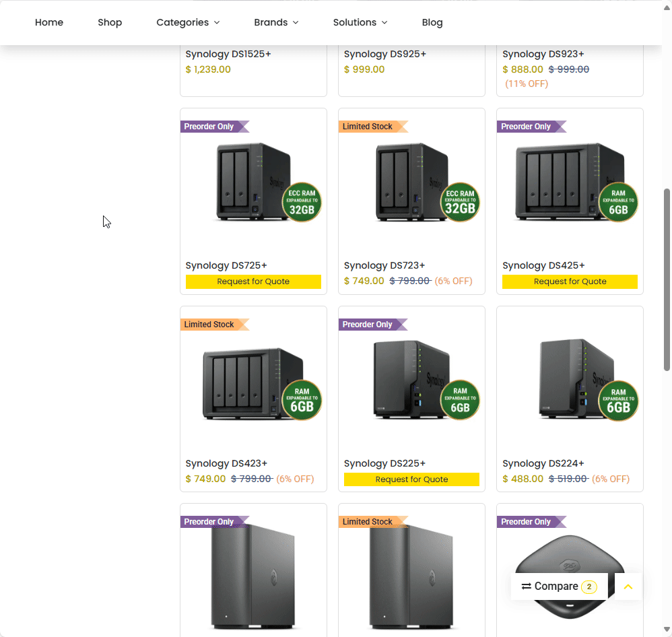Click the Synology DS224+ product image
672x637 pixels.
coord(570,379)
